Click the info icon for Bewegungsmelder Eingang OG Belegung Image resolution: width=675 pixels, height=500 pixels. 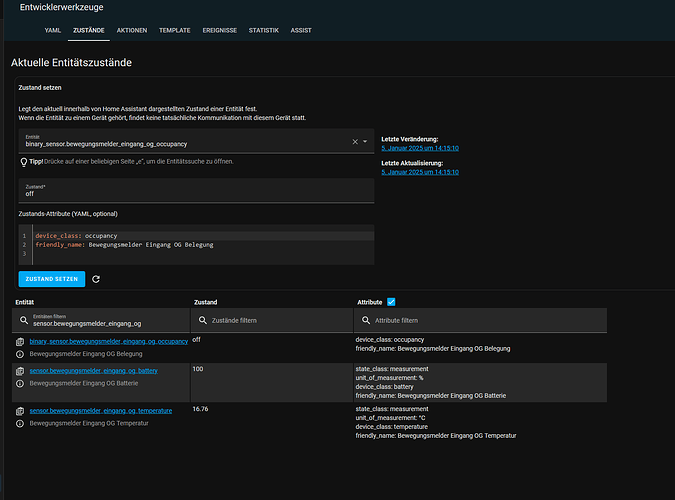pos(20,354)
